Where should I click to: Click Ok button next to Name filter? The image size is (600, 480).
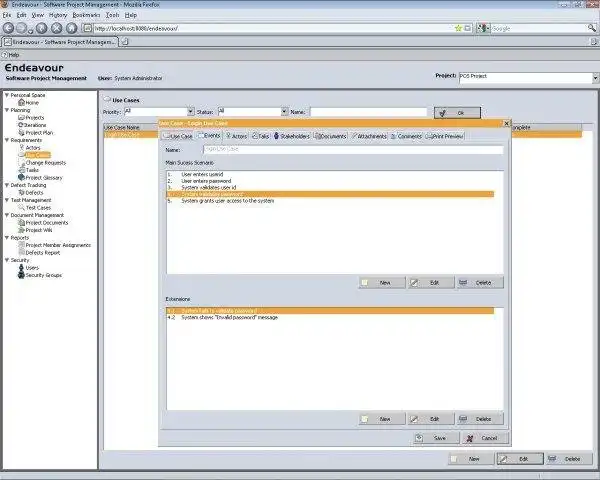pyautogui.click(x=457, y=113)
